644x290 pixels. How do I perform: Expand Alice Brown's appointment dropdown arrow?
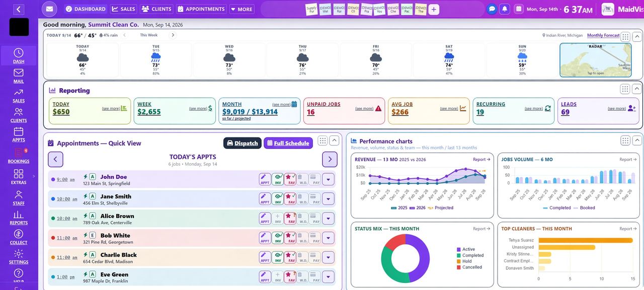328,218
